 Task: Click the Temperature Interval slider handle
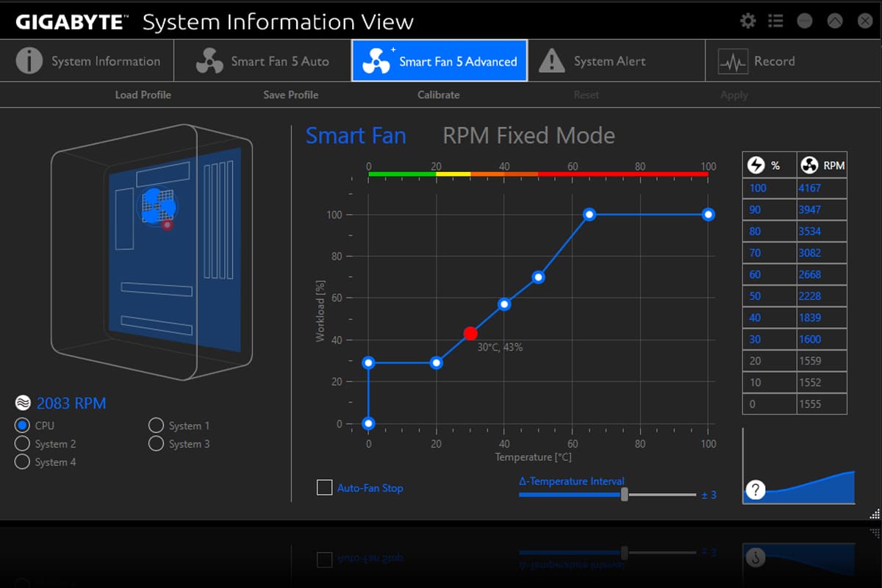pos(625,494)
